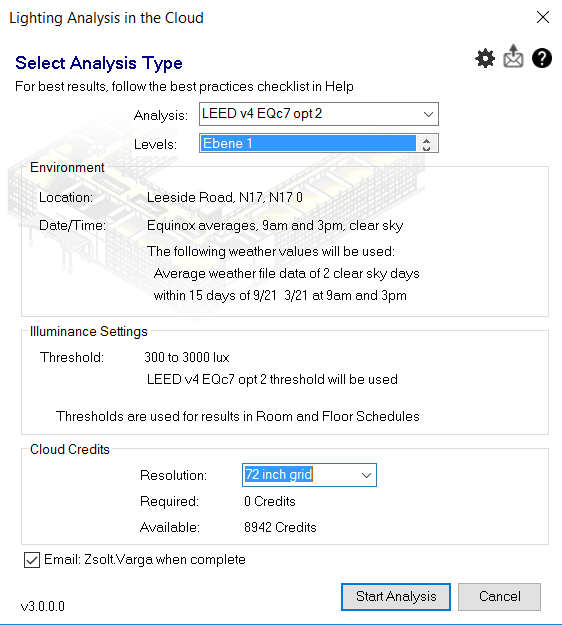
Task: Click the Available value 8942 Credits
Action: pos(280,527)
